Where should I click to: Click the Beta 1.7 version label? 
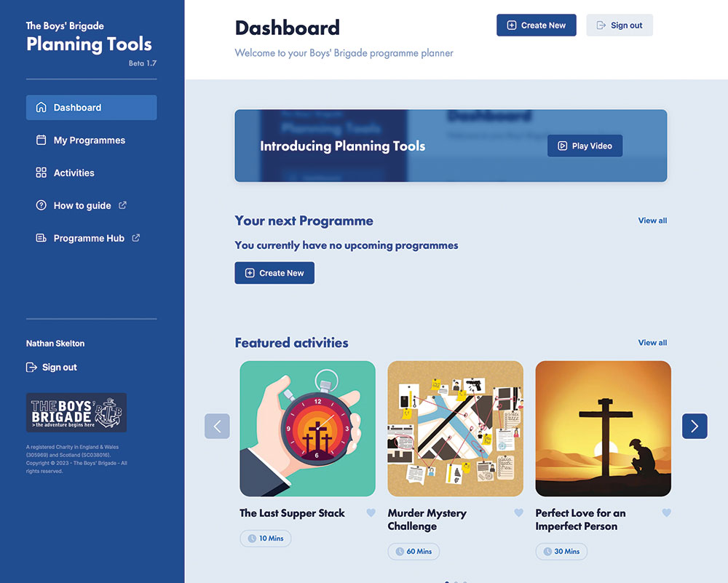(x=143, y=63)
